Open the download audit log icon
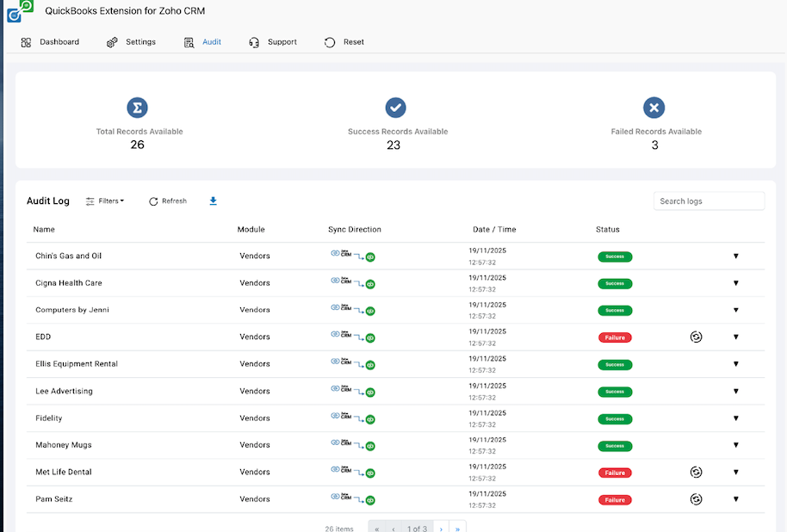 click(x=213, y=201)
